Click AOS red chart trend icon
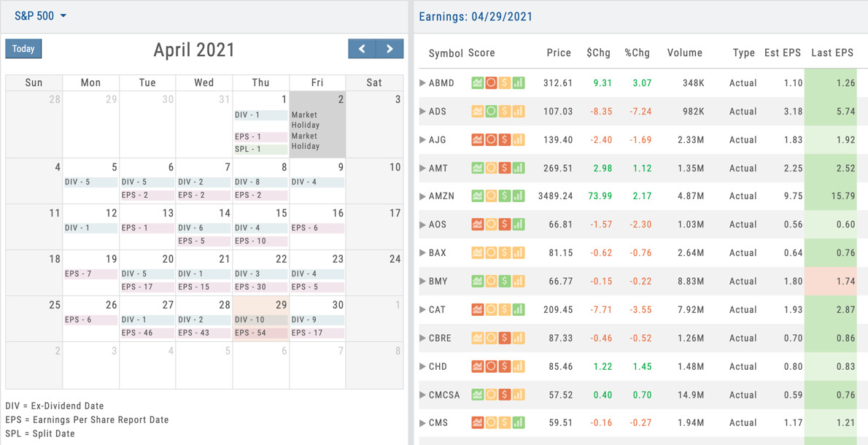This screenshot has width=868, height=445. coord(478,225)
